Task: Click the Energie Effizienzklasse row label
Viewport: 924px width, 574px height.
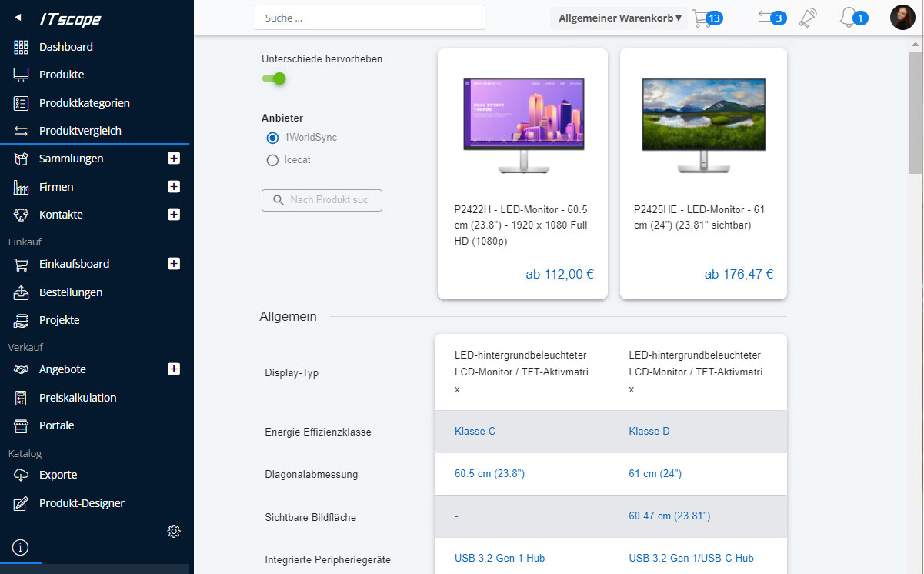Action: coord(318,432)
